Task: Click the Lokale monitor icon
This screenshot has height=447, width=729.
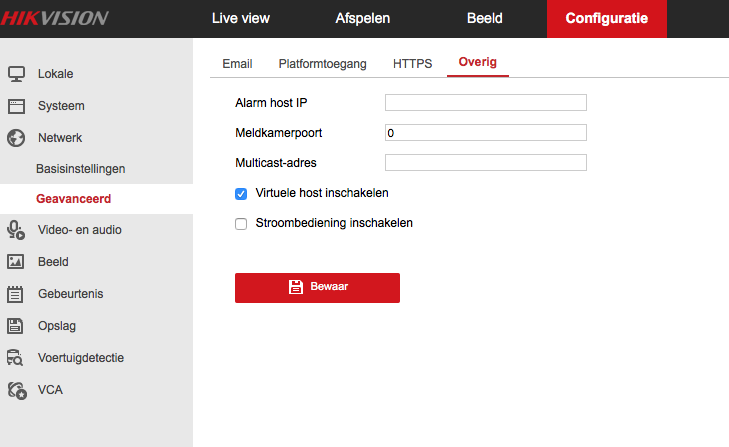Action: pyautogui.click(x=16, y=74)
